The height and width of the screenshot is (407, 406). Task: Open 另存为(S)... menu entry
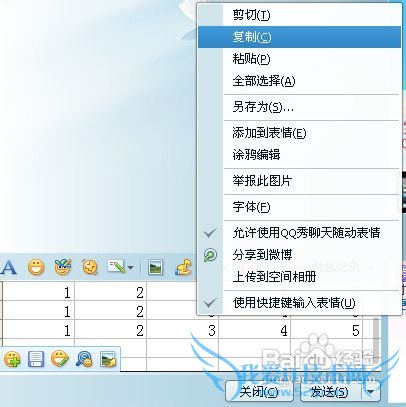coord(299,107)
